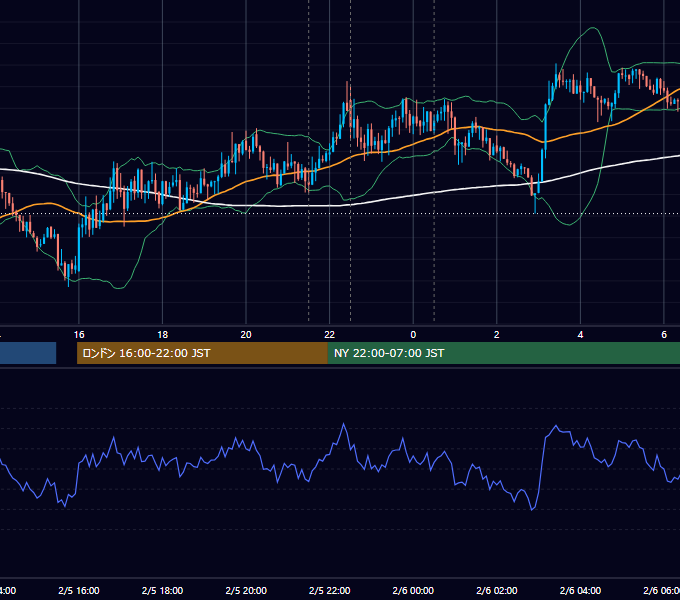Click the 2/5 20:00 date label
The width and height of the screenshot is (680, 600).
coord(246,590)
